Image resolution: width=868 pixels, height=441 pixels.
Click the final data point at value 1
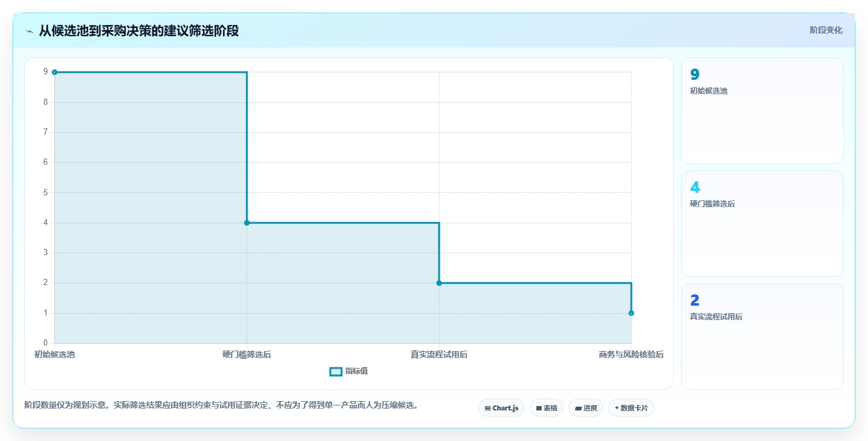click(631, 313)
